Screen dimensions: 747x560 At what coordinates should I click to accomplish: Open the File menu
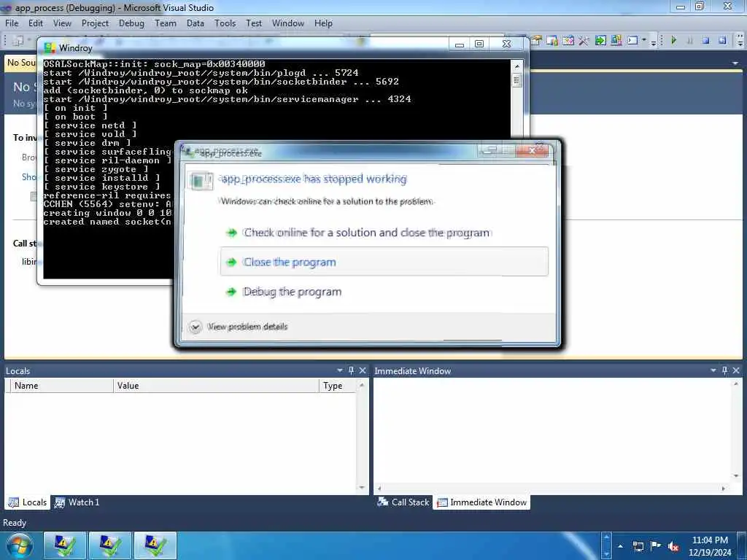coord(12,23)
